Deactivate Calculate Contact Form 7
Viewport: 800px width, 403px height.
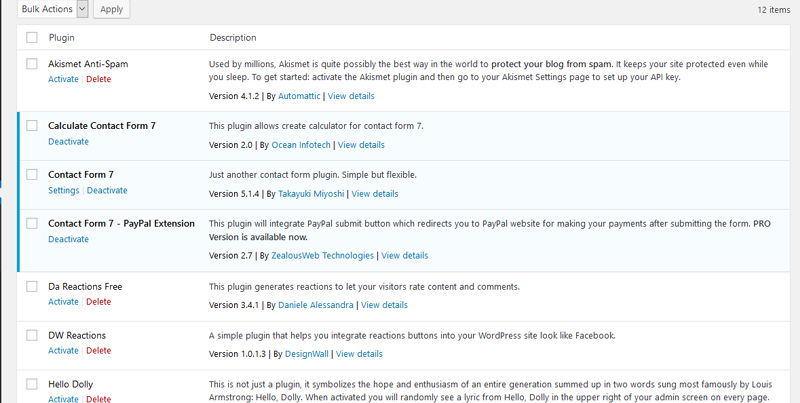point(68,141)
